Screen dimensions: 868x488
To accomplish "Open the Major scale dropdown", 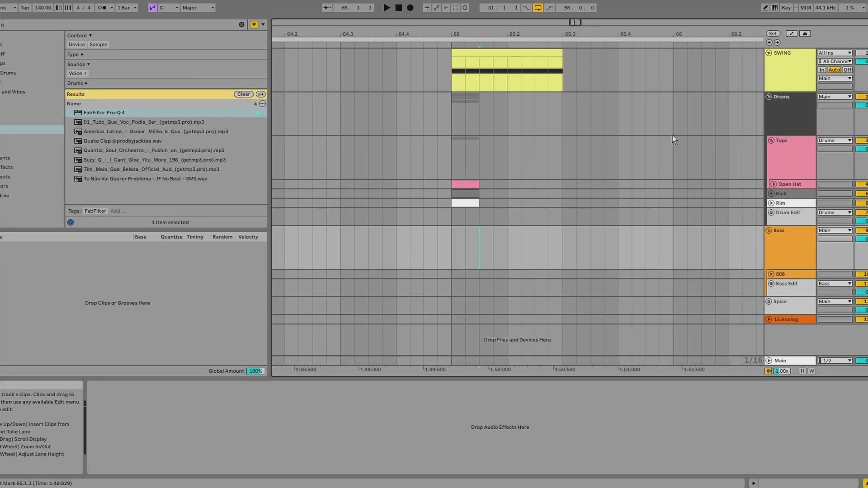I will coord(198,8).
